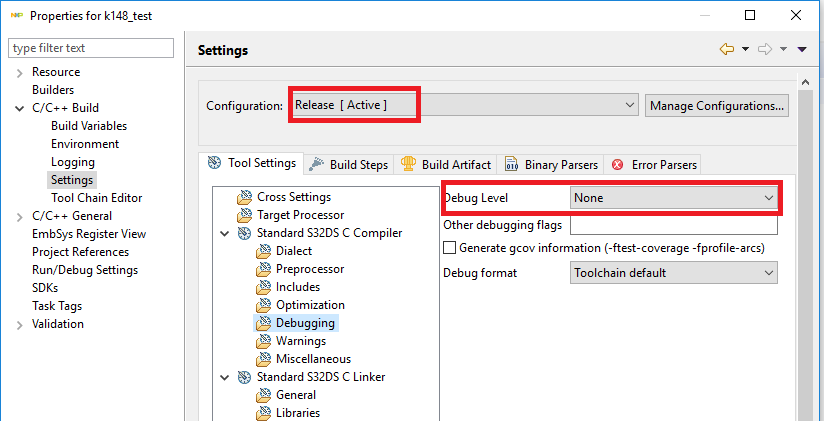824x421 pixels.
Task: Open the view menu triangle icon
Action: [x=802, y=49]
